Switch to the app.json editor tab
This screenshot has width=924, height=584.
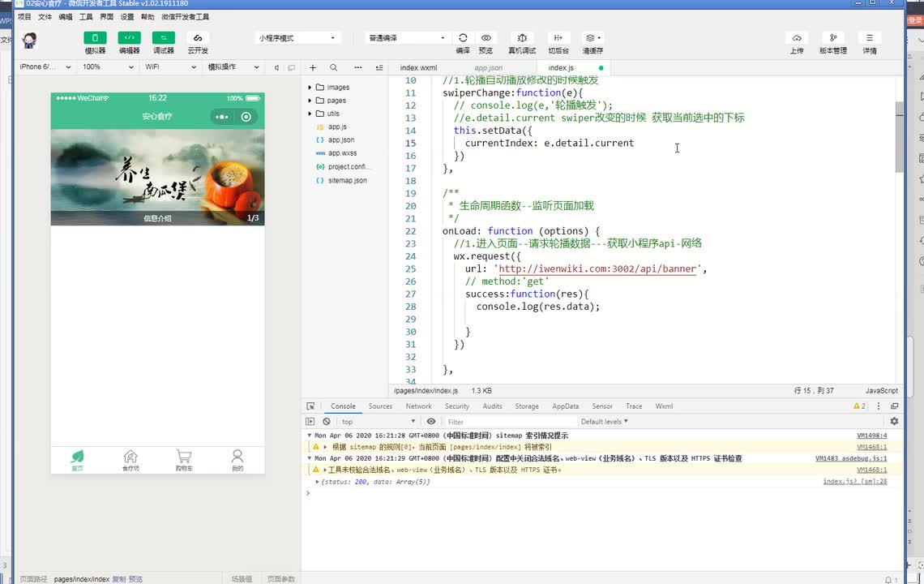pos(488,68)
